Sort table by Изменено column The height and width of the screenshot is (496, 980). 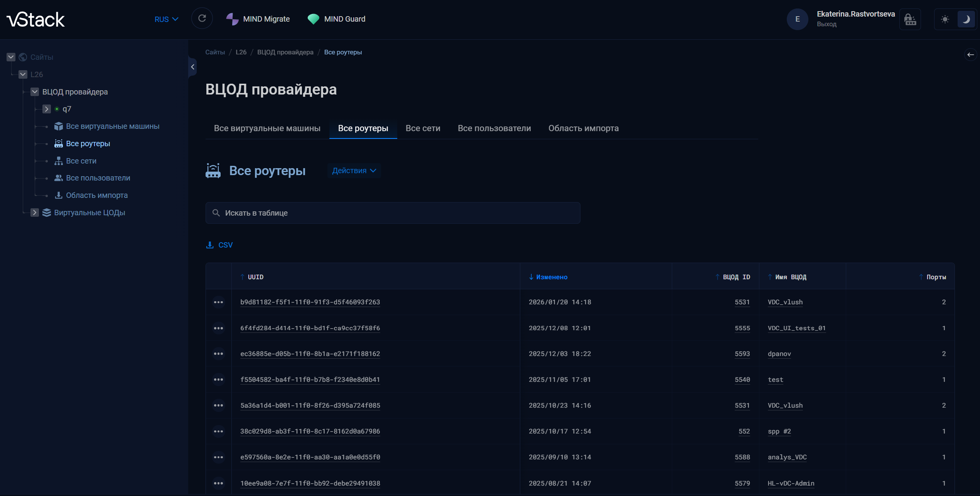(x=552, y=277)
